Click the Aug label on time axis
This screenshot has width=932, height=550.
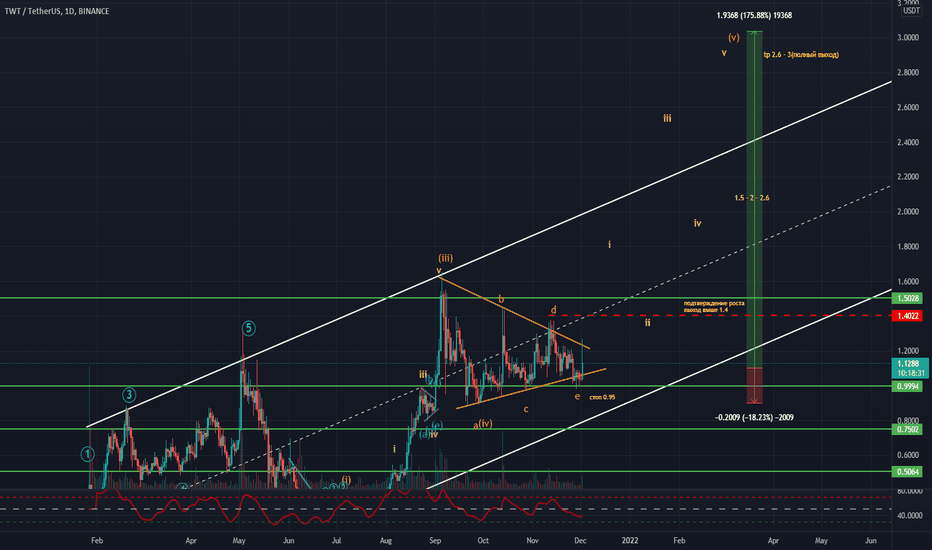386,540
